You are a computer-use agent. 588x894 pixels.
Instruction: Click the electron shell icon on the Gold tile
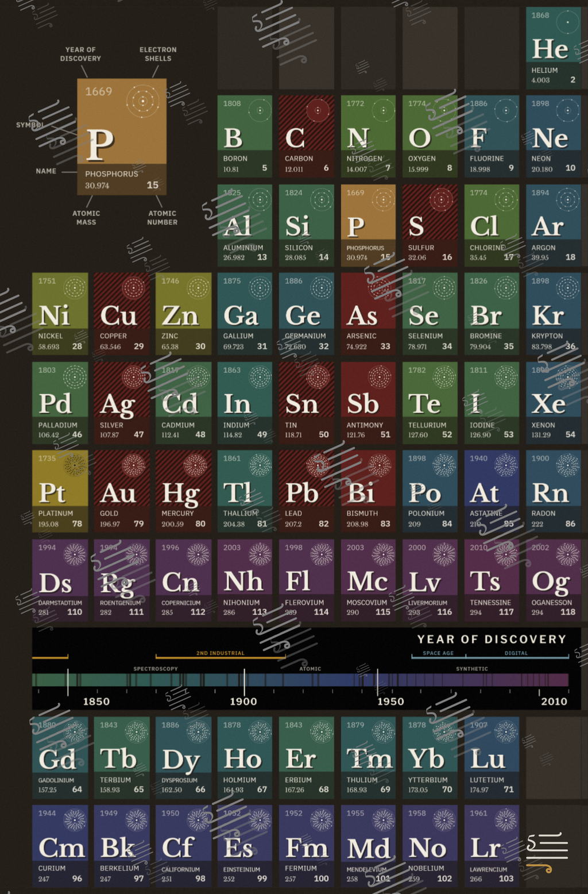[x=133, y=466]
